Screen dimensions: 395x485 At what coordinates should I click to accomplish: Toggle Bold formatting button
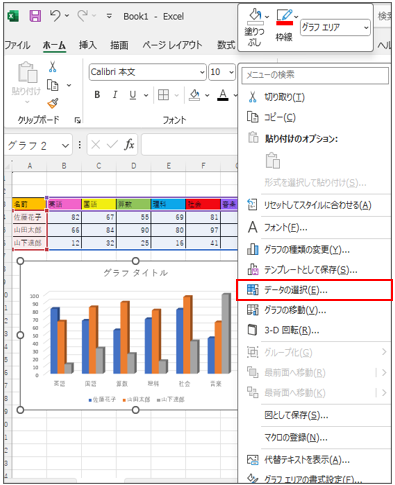pos(97,95)
